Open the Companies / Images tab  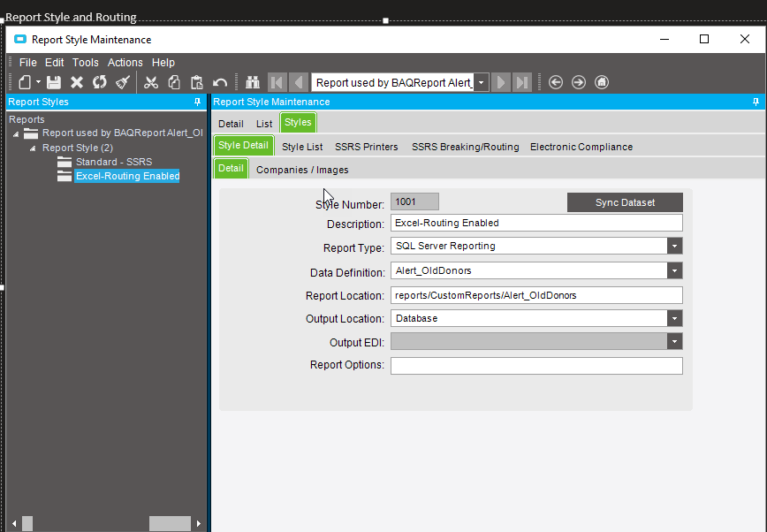(302, 170)
